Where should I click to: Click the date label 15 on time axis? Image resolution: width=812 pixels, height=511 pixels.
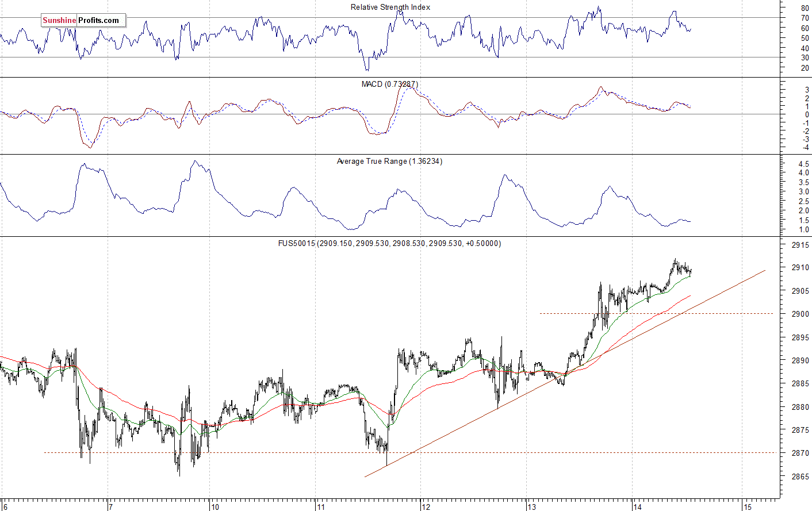pyautogui.click(x=747, y=507)
